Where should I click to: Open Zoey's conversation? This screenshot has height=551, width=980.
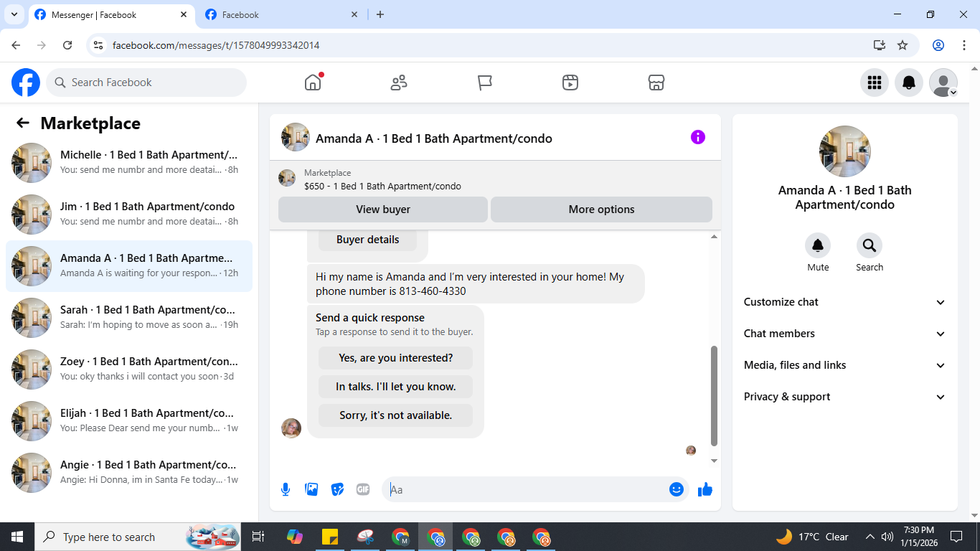tap(129, 369)
